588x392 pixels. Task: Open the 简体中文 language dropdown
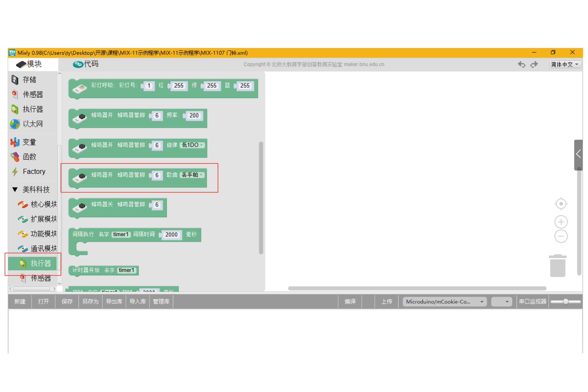click(564, 64)
